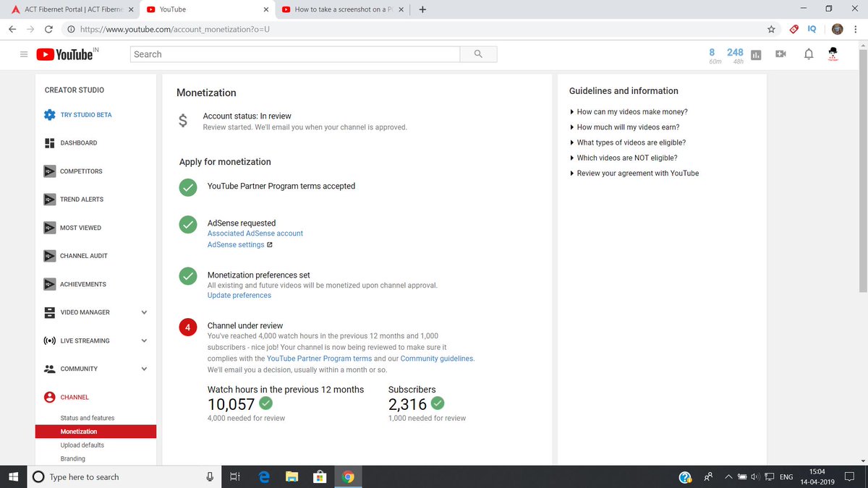Open Task View from taskbar
Screen dimensions: 868x488
pos(234,477)
